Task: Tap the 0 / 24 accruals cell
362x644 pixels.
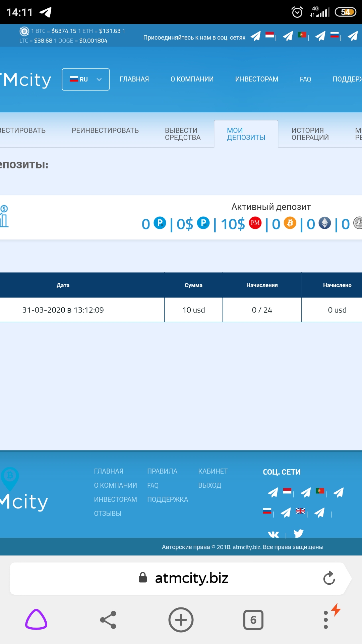Action: click(262, 310)
